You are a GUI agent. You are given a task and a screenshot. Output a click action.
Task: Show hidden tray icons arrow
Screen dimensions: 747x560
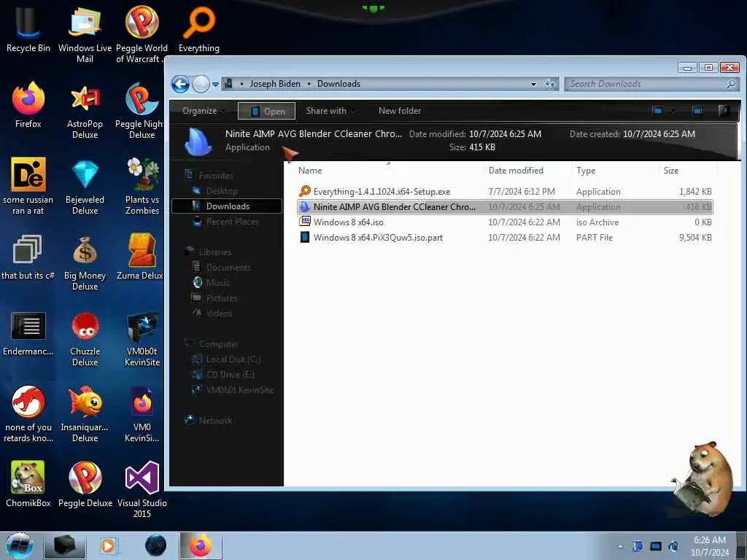pyautogui.click(x=620, y=546)
